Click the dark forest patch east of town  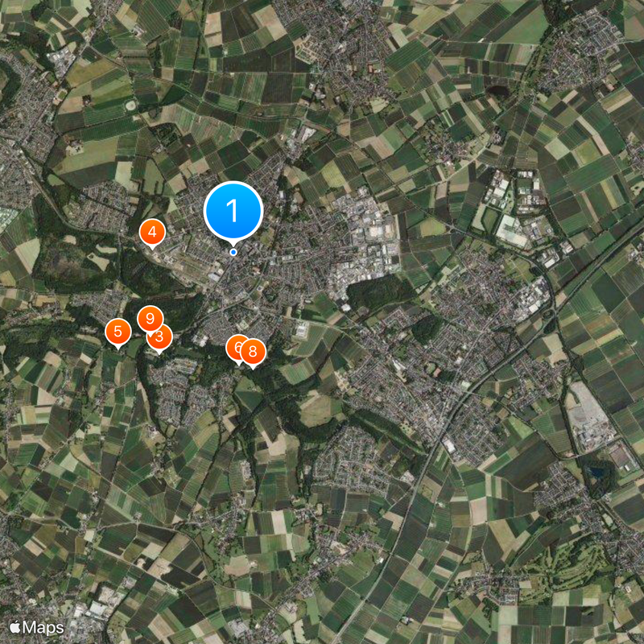pos(380,290)
